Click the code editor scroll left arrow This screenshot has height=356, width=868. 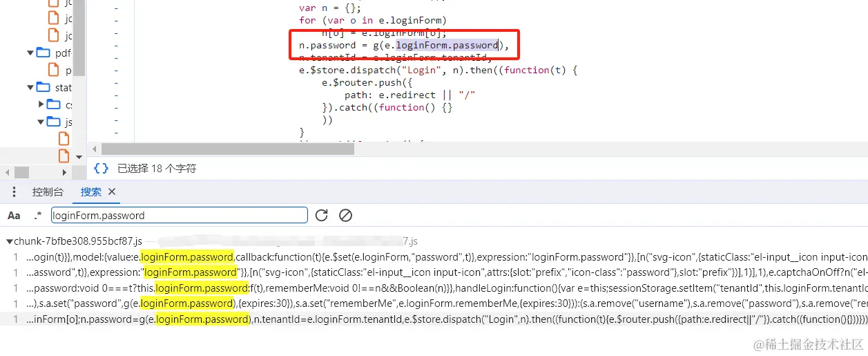click(95, 149)
